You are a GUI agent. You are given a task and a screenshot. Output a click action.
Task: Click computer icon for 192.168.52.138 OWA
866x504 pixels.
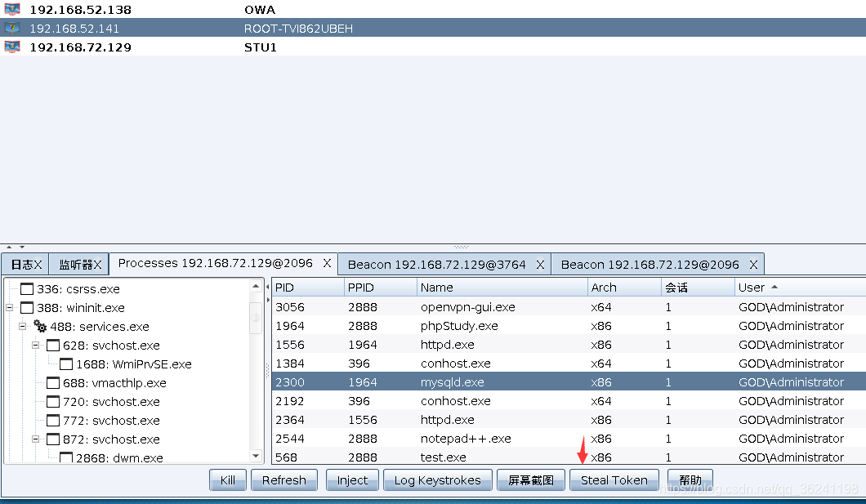pos(12,9)
